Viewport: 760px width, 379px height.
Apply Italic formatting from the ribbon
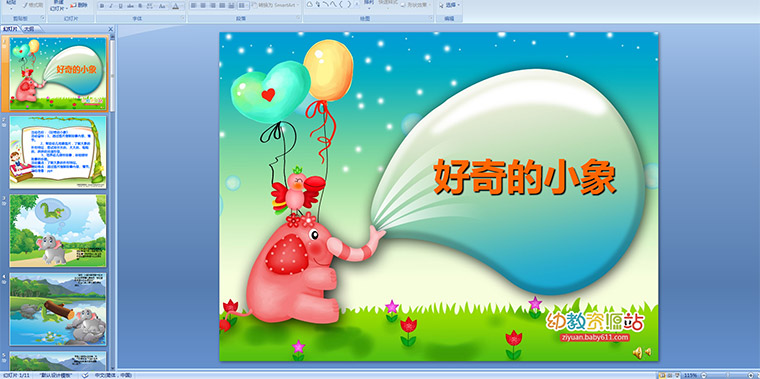point(111,6)
